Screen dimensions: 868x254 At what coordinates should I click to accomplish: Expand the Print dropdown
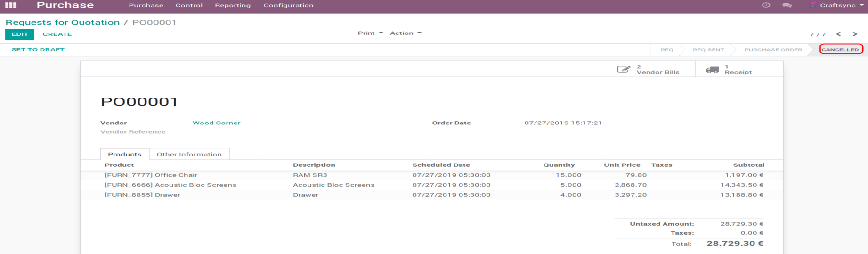click(370, 33)
